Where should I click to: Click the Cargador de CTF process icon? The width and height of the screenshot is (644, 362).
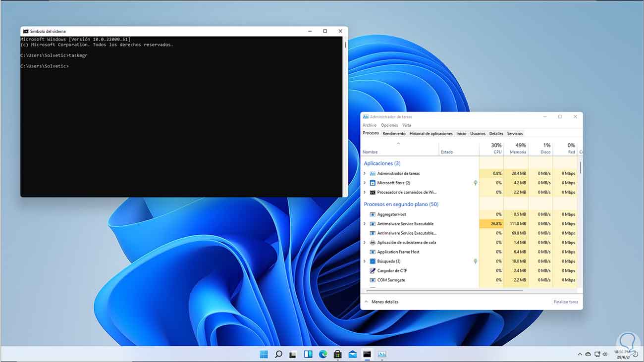click(x=373, y=271)
